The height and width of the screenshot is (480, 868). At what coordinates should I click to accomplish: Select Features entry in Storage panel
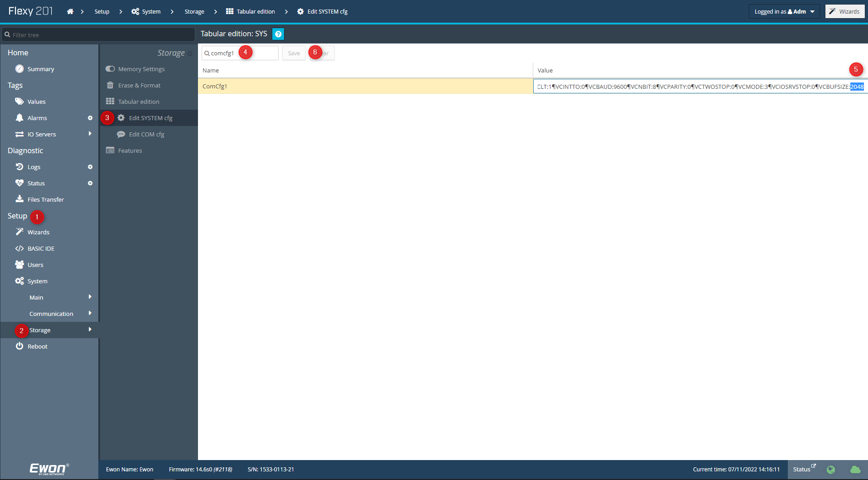[x=130, y=150]
